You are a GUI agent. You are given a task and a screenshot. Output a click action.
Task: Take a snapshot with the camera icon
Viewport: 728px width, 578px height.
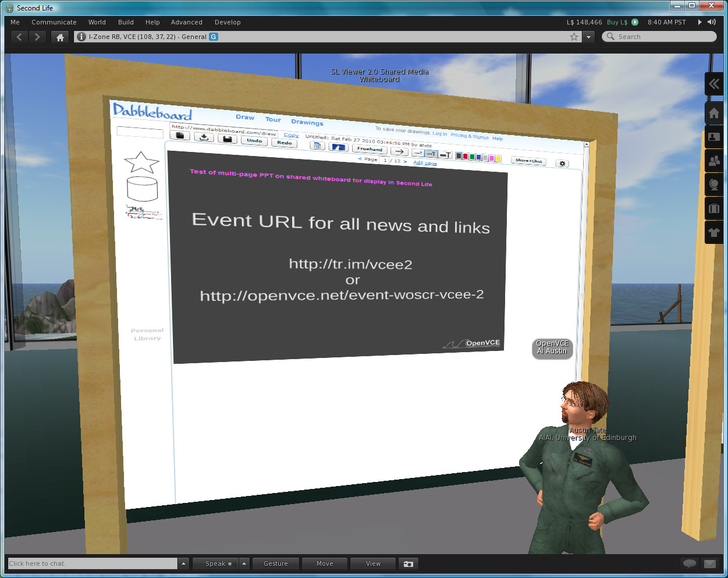(409, 563)
